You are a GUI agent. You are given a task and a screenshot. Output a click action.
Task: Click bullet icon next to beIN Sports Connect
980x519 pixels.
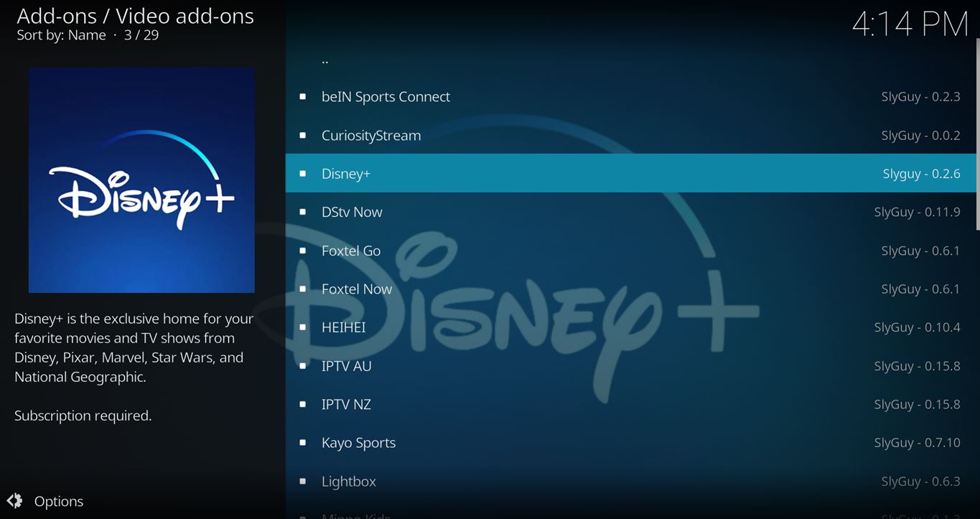[302, 97]
